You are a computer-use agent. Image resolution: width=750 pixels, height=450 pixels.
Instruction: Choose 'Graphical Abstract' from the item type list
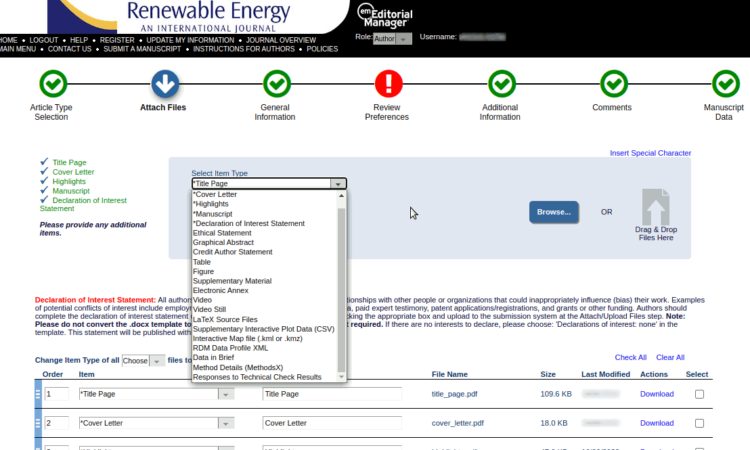click(x=222, y=243)
